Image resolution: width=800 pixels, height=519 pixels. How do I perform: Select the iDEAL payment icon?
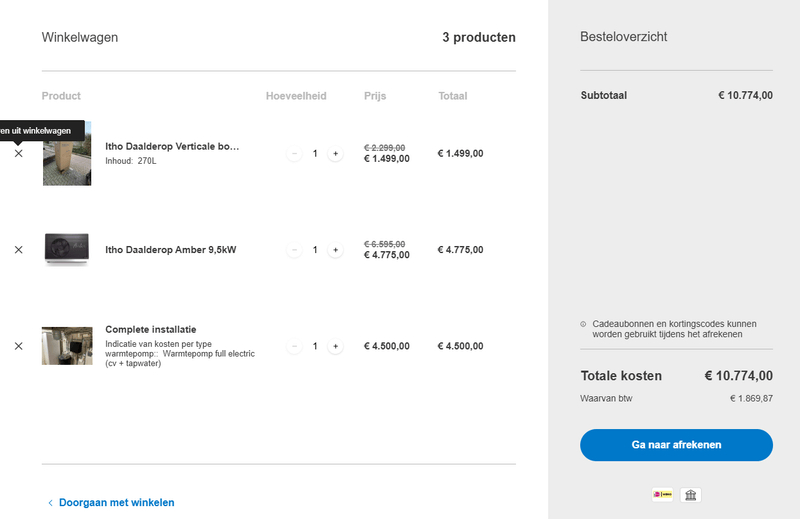[662, 495]
